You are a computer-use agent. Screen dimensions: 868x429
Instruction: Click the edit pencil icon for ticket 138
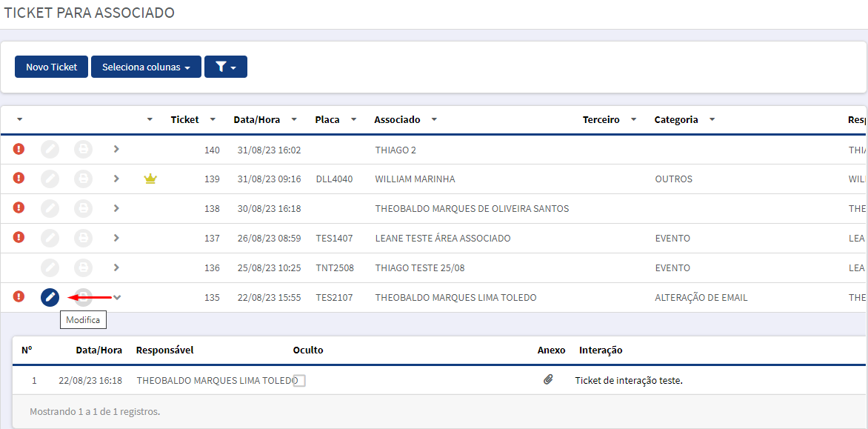50,208
